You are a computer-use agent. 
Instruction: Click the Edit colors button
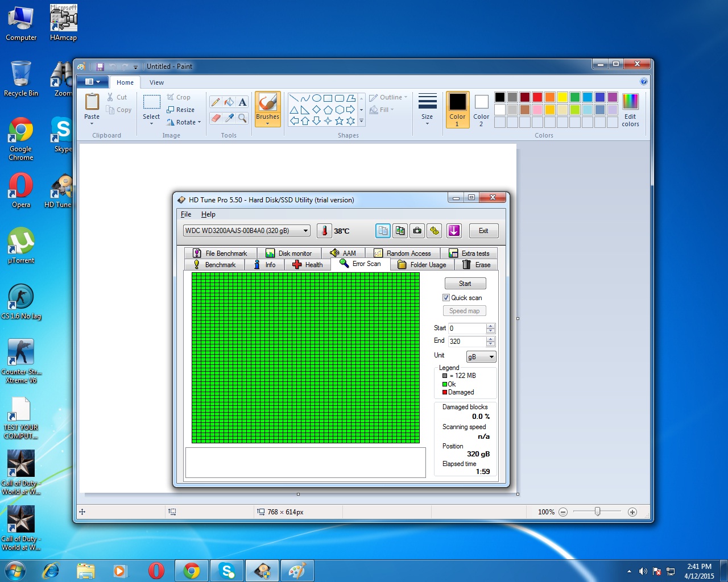pyautogui.click(x=630, y=110)
